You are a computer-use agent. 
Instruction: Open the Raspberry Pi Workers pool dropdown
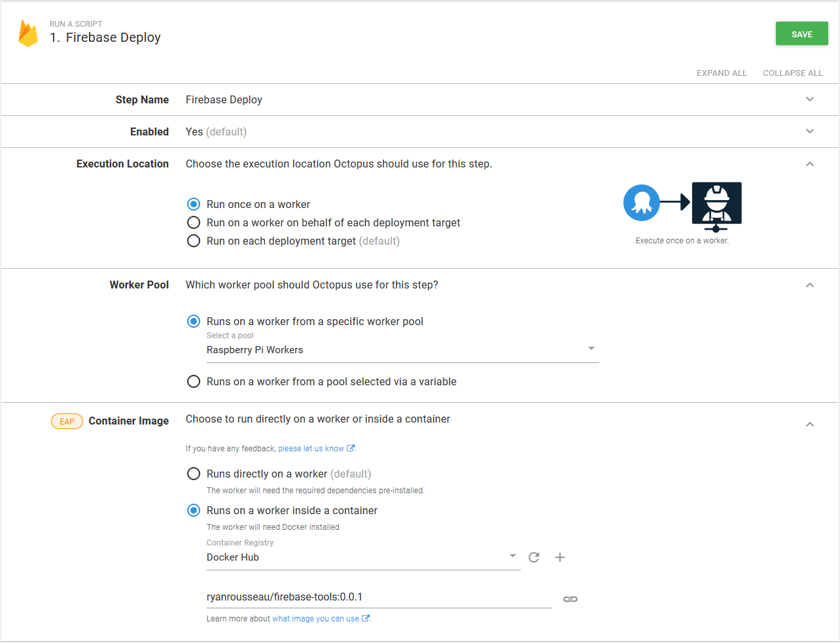[x=591, y=348]
